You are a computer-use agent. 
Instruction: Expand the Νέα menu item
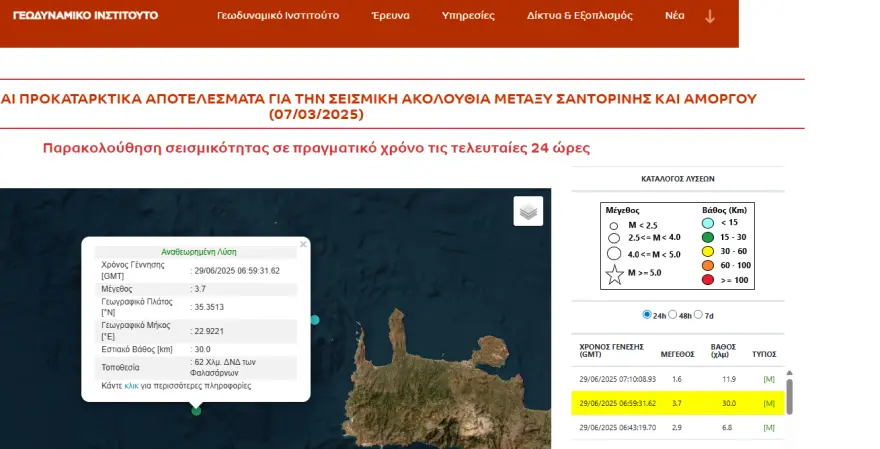pyautogui.click(x=675, y=16)
